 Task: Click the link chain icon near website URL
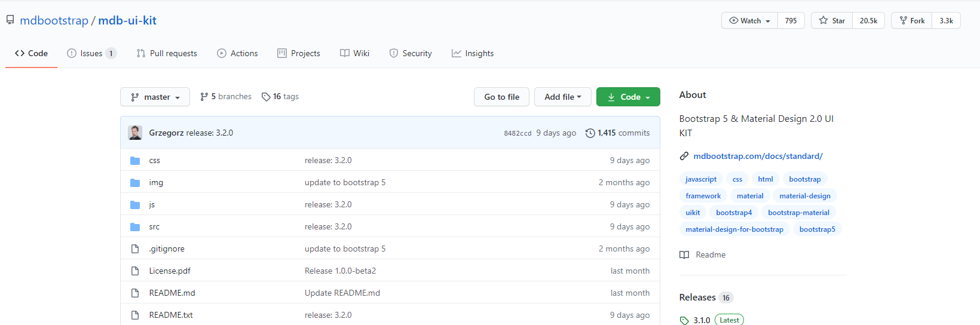(684, 157)
